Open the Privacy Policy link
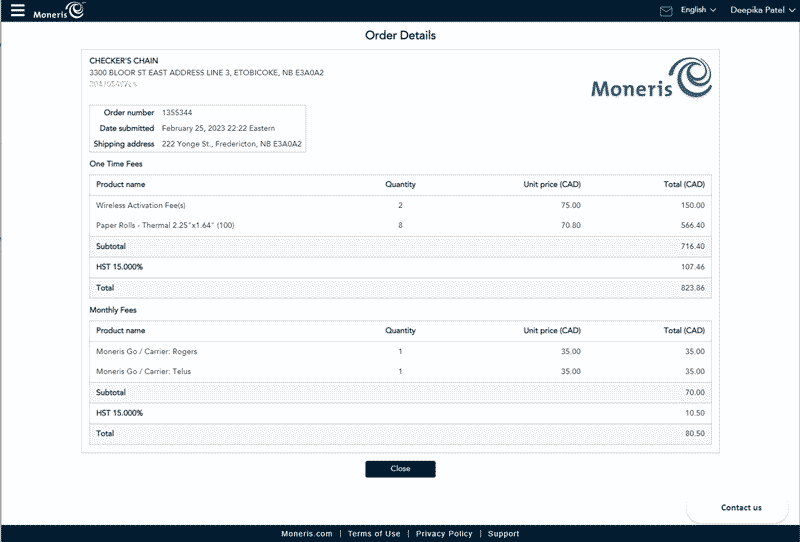The width and height of the screenshot is (800, 542). [x=444, y=534]
